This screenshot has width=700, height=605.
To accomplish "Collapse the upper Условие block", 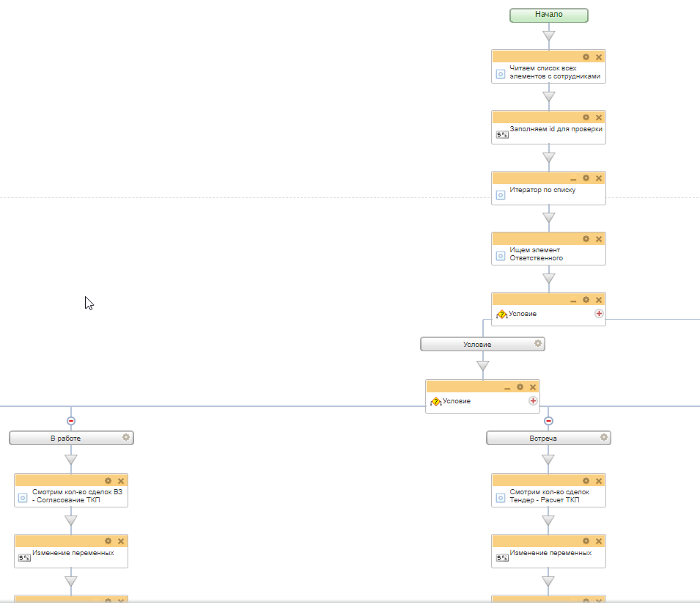I will click(573, 300).
